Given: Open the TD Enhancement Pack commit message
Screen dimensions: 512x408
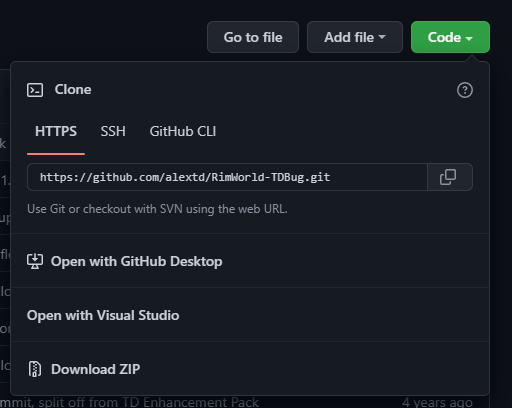Looking at the screenshot, I should coord(129,402).
